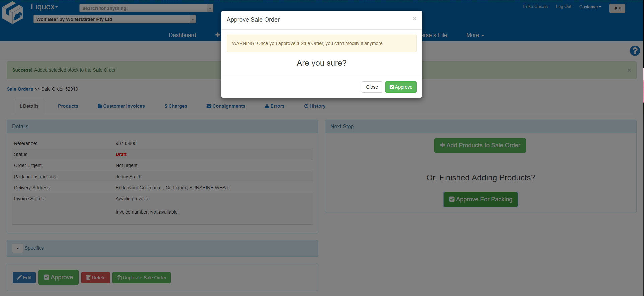Expand the More menu

[x=475, y=35]
